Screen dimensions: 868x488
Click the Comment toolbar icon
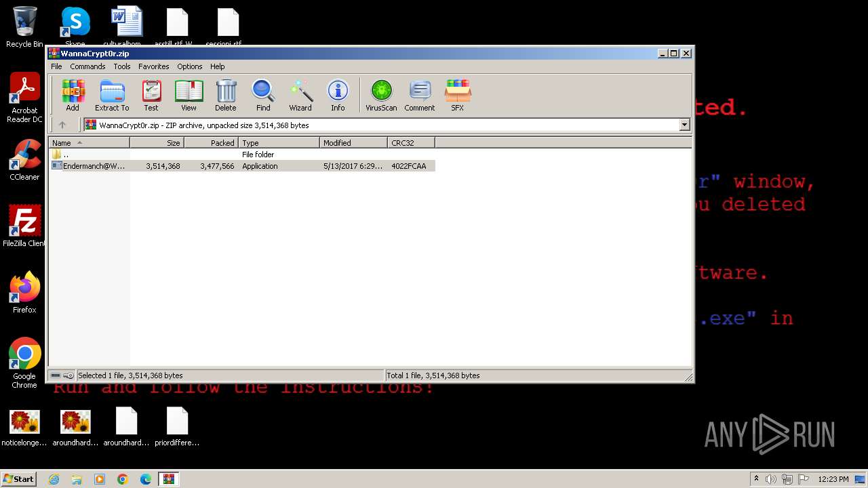[420, 95]
